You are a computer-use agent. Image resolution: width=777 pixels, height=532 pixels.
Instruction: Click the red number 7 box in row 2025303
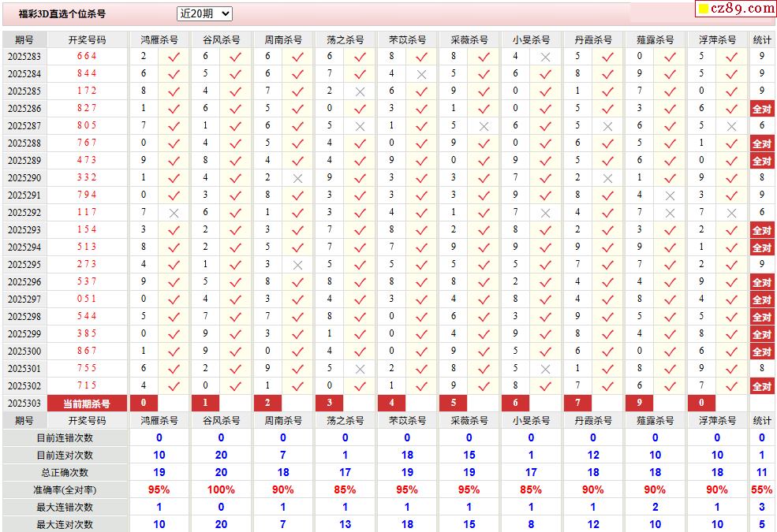577,404
